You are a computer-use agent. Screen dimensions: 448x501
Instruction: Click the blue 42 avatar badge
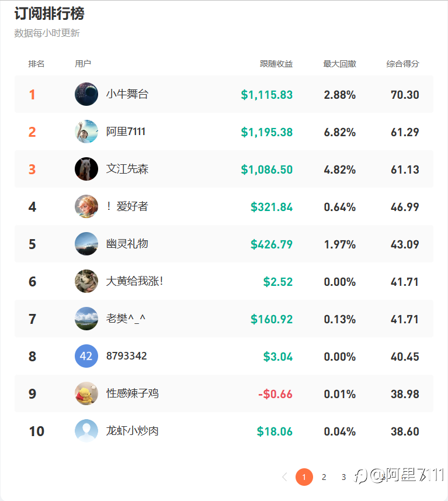(x=86, y=356)
